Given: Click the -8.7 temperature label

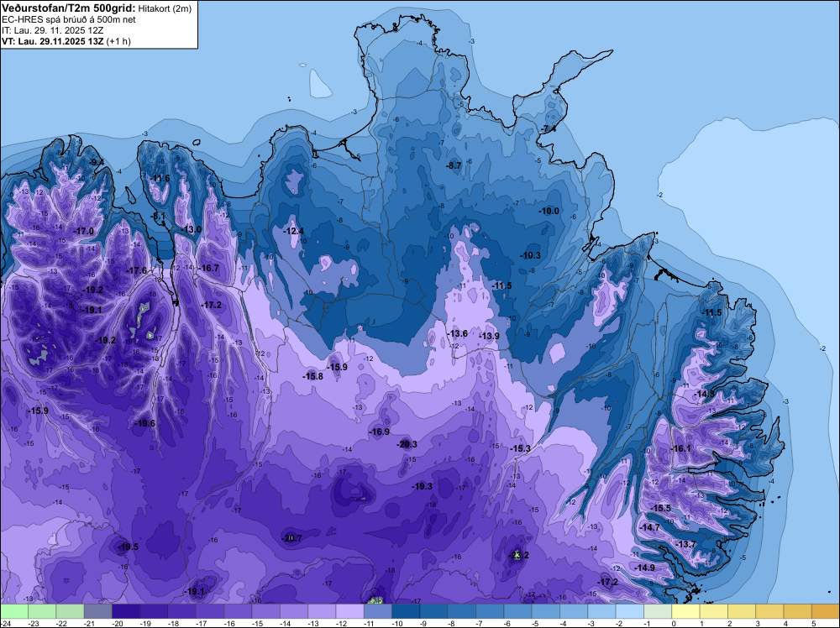Looking at the screenshot, I should point(454,166).
